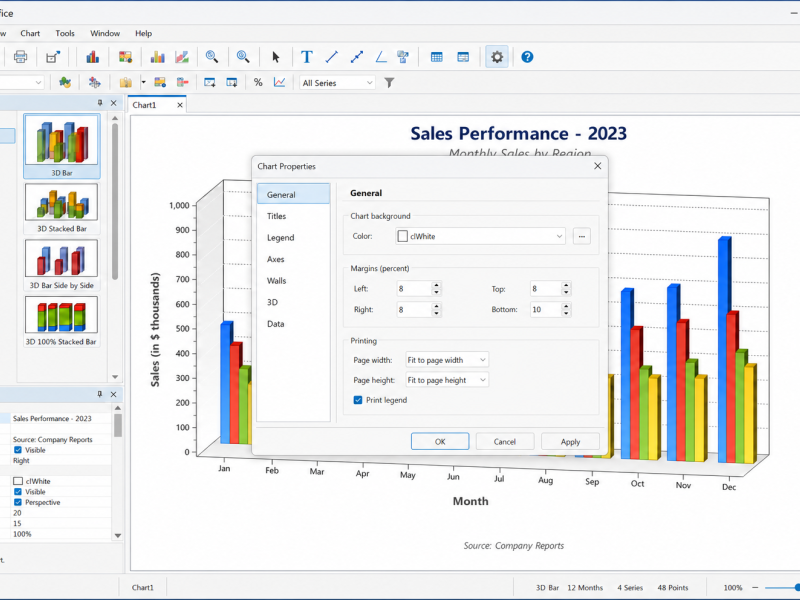The image size is (800, 600).
Task: Click the Print toolbar icon
Action: pos(20,57)
